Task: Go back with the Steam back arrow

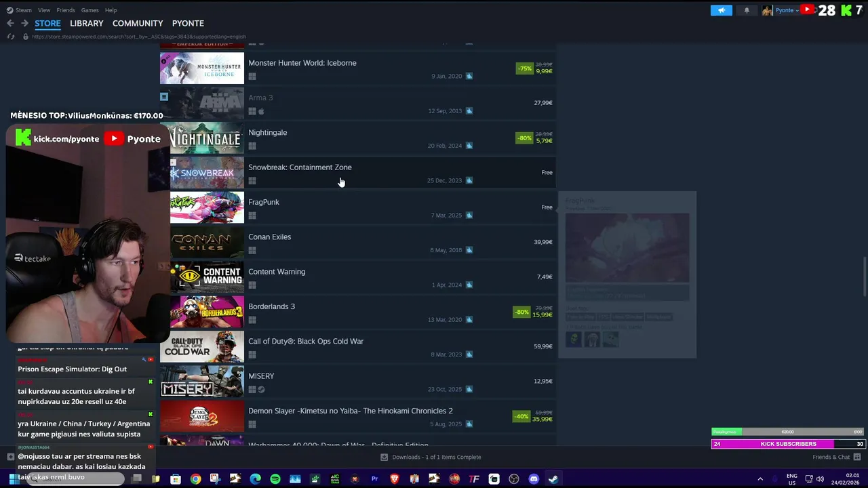Action: [10, 23]
